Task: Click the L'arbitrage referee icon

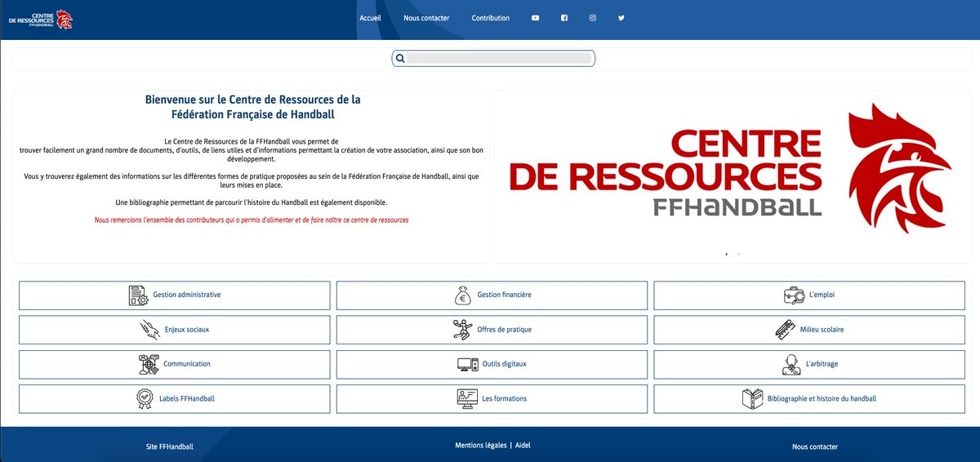Action: pos(791,364)
